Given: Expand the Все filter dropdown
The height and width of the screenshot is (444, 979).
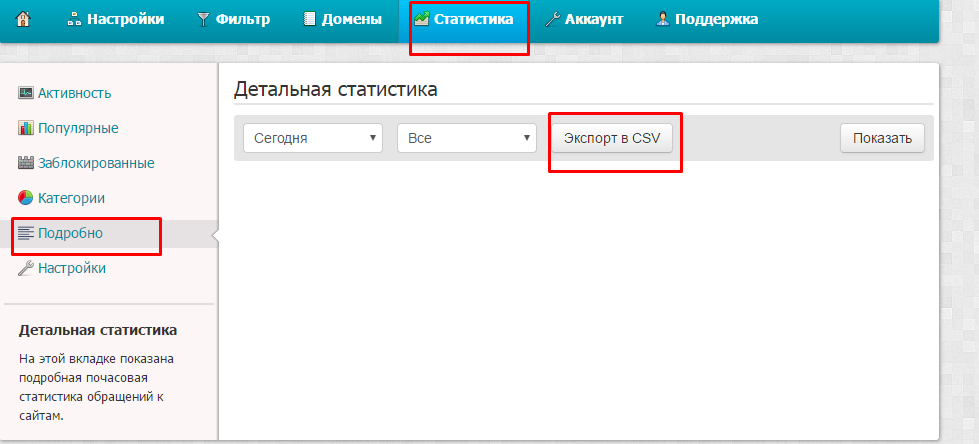Looking at the screenshot, I should click(467, 138).
